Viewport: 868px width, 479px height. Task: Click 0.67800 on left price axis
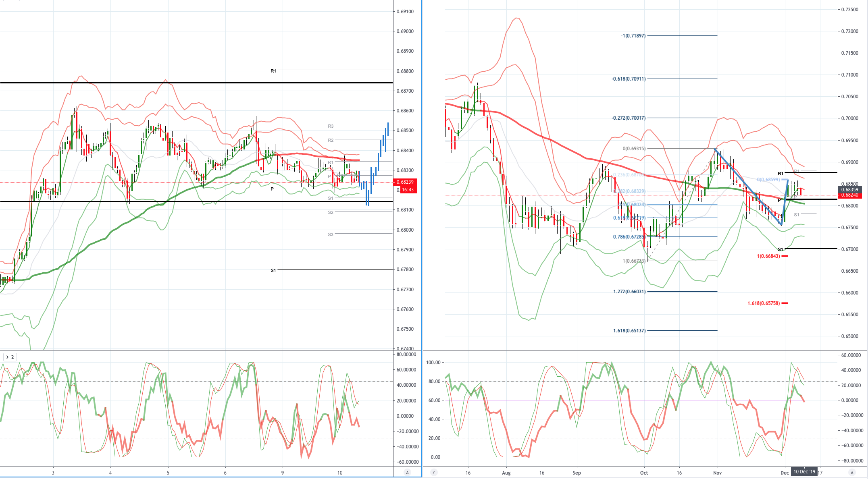[x=405, y=270]
